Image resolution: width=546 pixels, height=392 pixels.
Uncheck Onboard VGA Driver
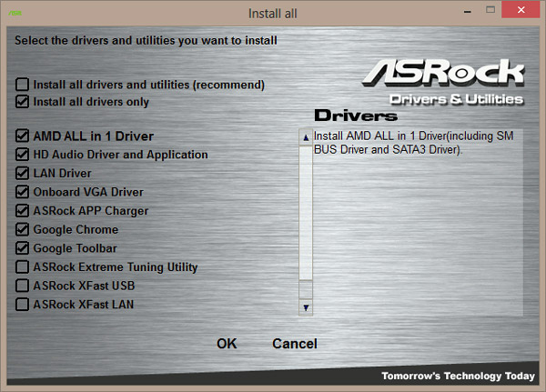[22, 192]
